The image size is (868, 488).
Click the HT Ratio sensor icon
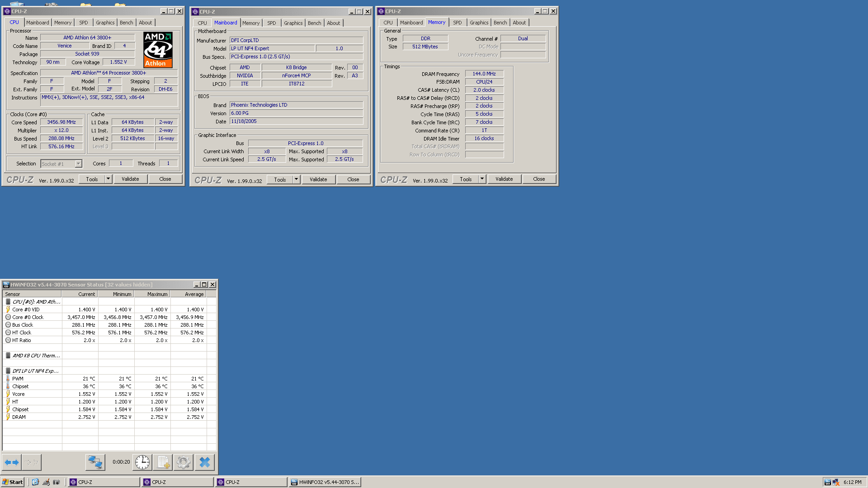click(x=8, y=340)
